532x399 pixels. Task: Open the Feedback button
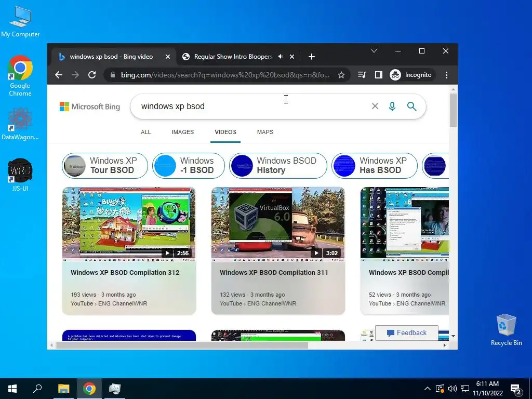click(x=406, y=333)
